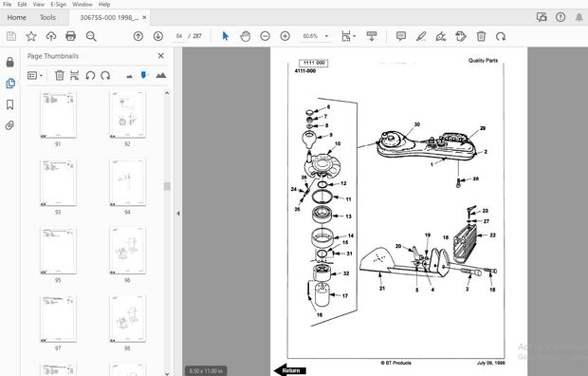Click the 1111 000 boxed label on page

coord(314,63)
